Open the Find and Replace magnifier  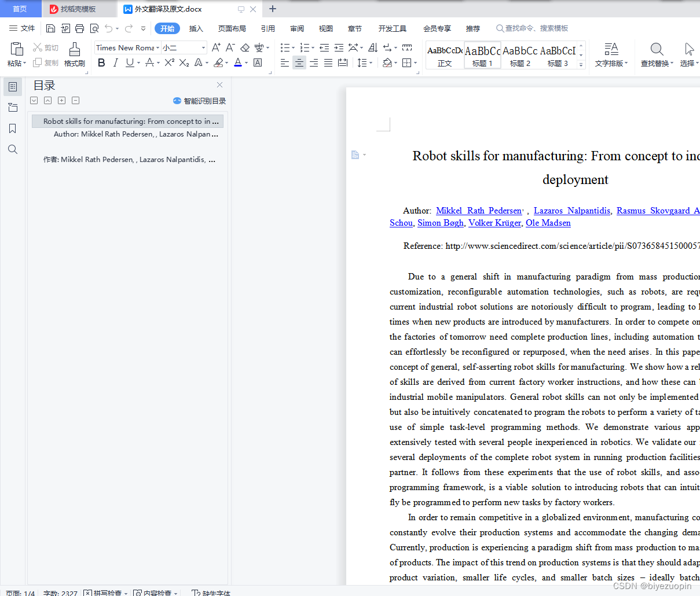pos(657,54)
